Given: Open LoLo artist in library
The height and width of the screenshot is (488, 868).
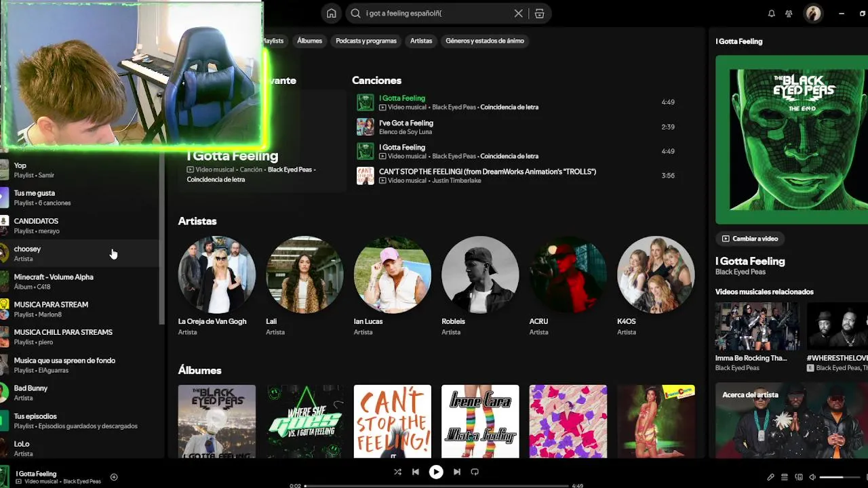Looking at the screenshot, I should point(79,449).
